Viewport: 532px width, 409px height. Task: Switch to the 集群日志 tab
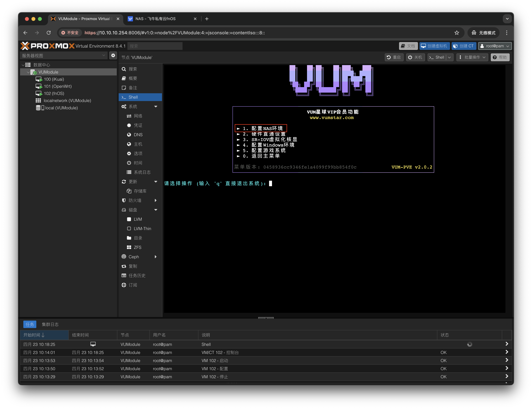[50, 324]
